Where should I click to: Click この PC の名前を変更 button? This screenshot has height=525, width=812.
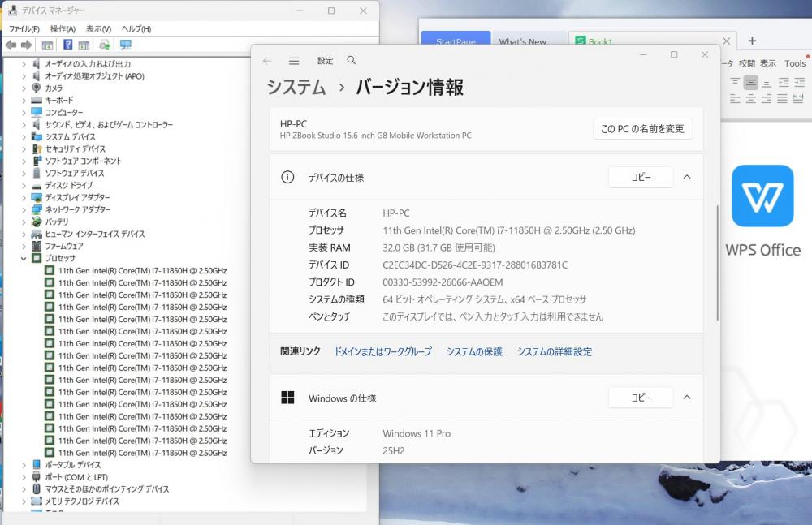coord(642,128)
